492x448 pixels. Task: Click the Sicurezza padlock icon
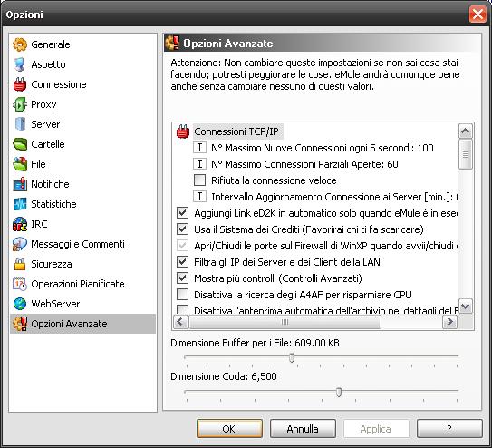(20, 264)
